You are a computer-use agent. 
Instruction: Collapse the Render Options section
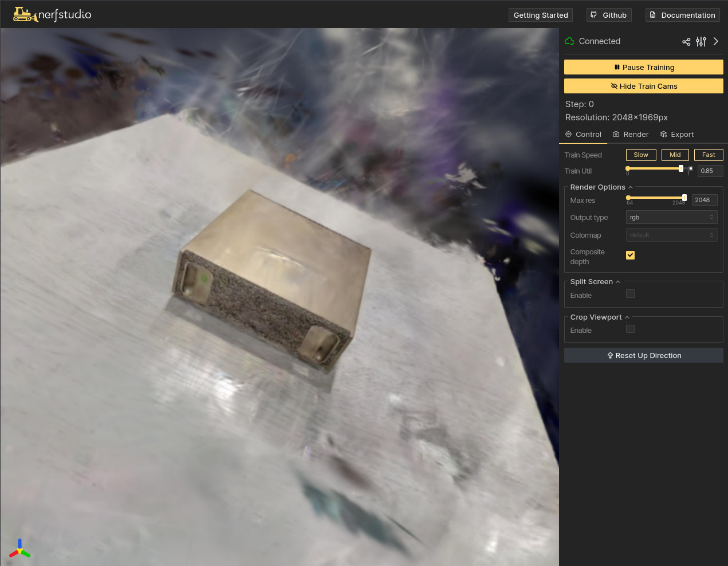tap(601, 187)
